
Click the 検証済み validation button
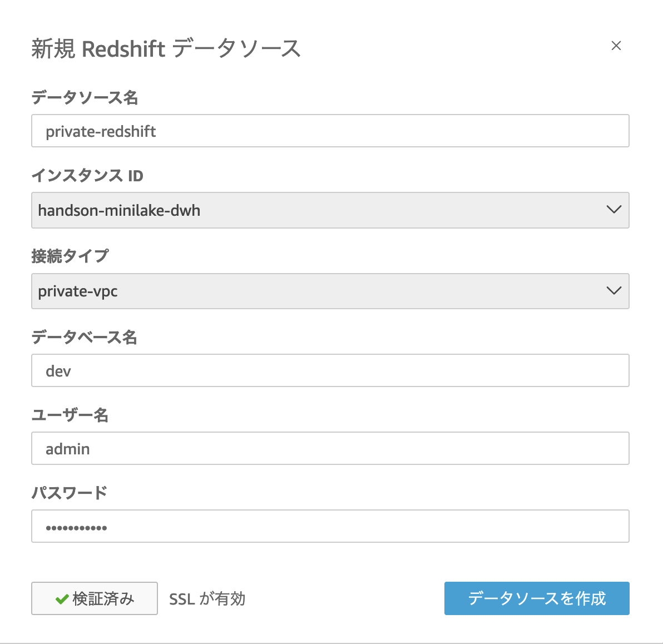(95, 598)
